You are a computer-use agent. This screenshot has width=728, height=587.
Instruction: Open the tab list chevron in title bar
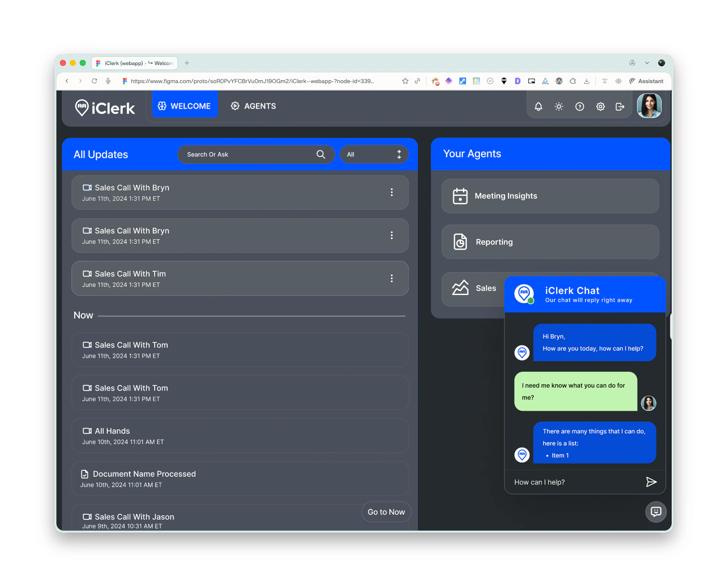[647, 63]
